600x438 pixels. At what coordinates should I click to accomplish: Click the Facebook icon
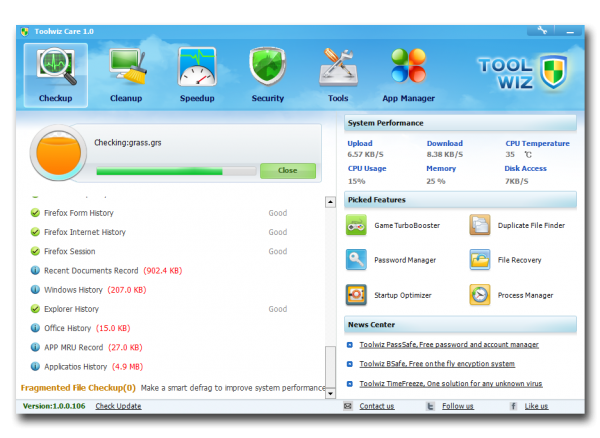[514, 406]
